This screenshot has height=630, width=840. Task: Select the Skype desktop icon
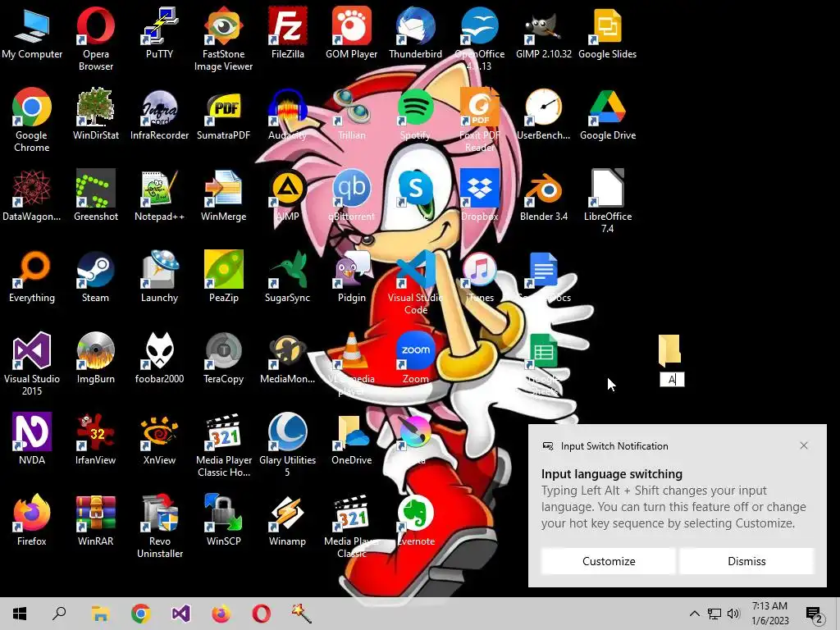[416, 188]
